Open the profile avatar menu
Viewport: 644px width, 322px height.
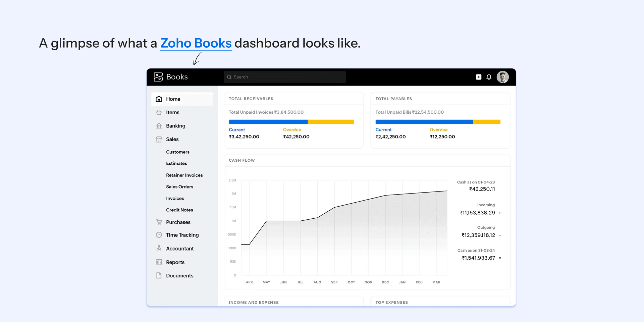503,77
